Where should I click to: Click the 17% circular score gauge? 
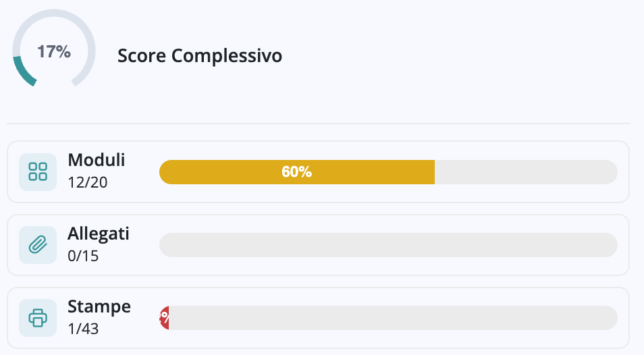(x=54, y=50)
